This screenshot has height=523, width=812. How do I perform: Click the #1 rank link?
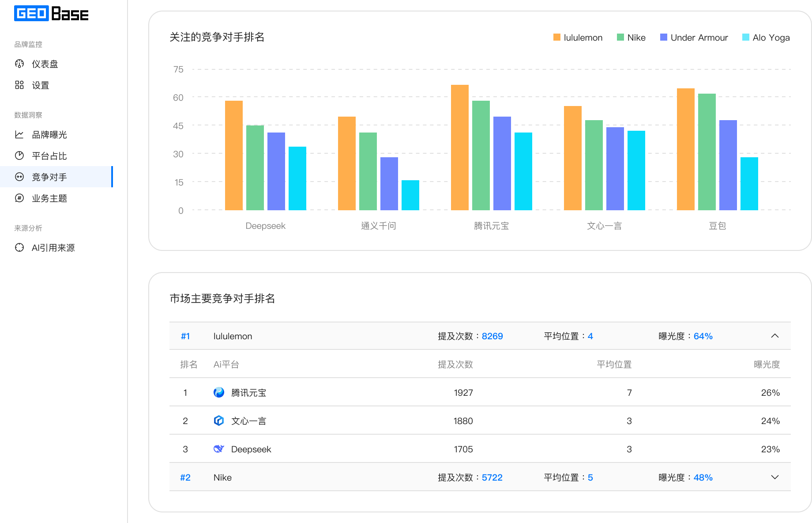point(185,336)
